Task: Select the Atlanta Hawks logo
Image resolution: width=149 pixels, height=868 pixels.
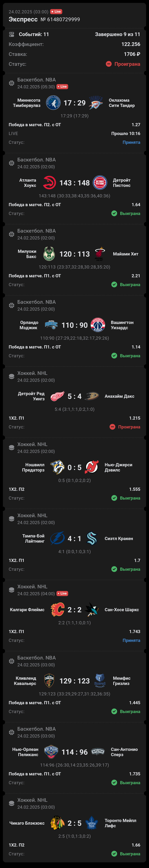Action: [x=49, y=183]
